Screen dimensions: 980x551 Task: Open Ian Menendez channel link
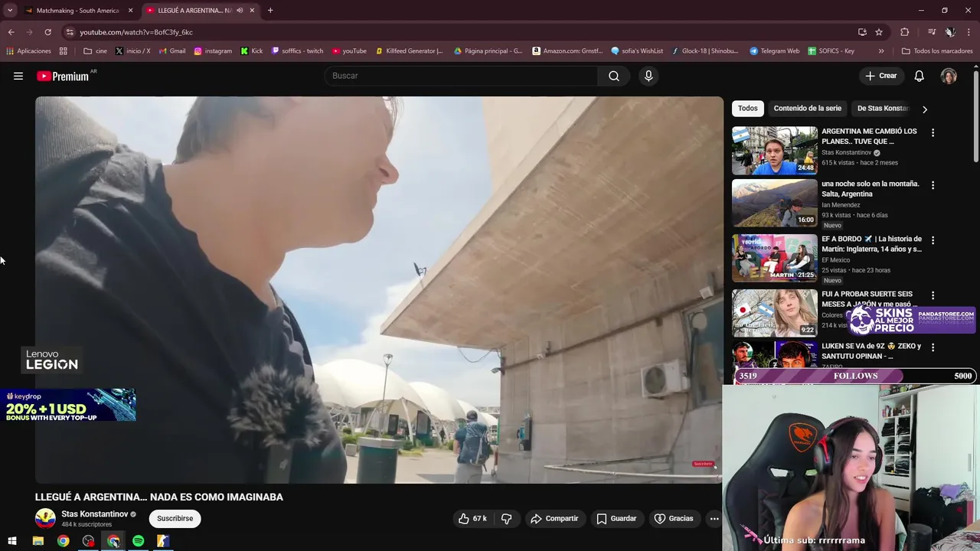pos(841,205)
